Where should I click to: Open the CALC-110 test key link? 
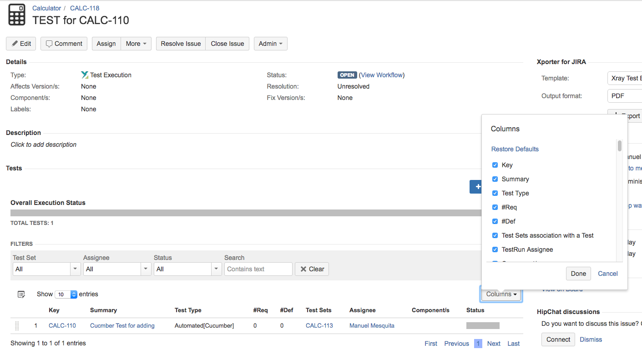pyautogui.click(x=62, y=325)
